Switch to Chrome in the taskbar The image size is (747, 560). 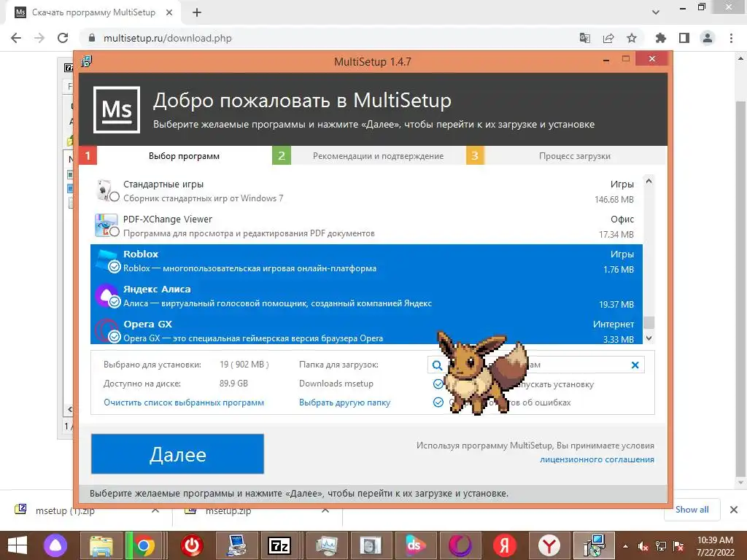(x=144, y=545)
